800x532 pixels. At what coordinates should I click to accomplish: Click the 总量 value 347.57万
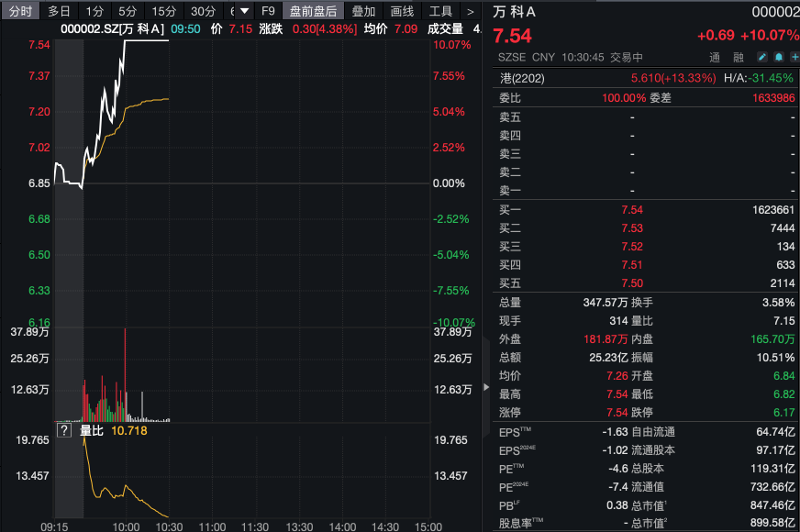coord(606,303)
